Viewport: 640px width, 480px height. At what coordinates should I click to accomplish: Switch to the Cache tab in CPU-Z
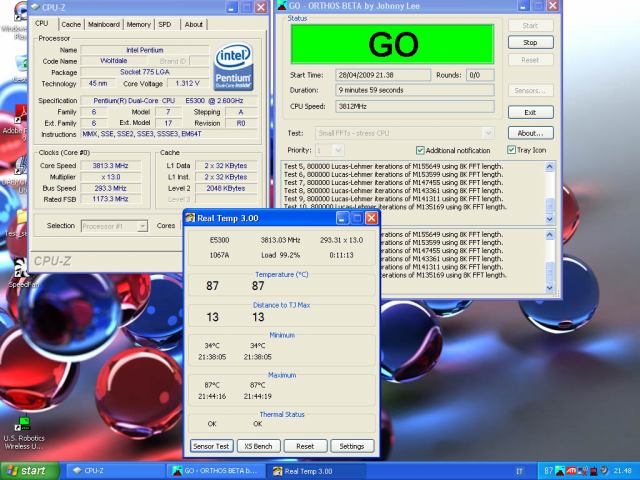[71, 24]
